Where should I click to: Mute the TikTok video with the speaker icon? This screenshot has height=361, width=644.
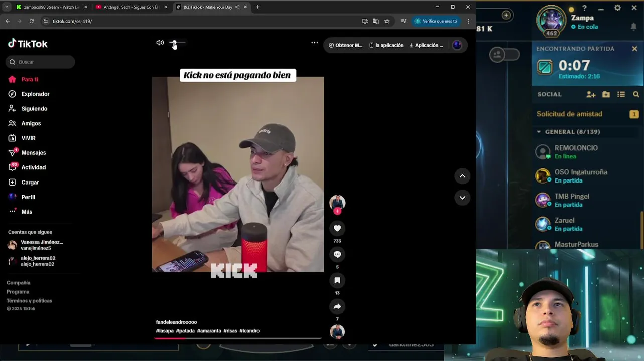pos(160,43)
